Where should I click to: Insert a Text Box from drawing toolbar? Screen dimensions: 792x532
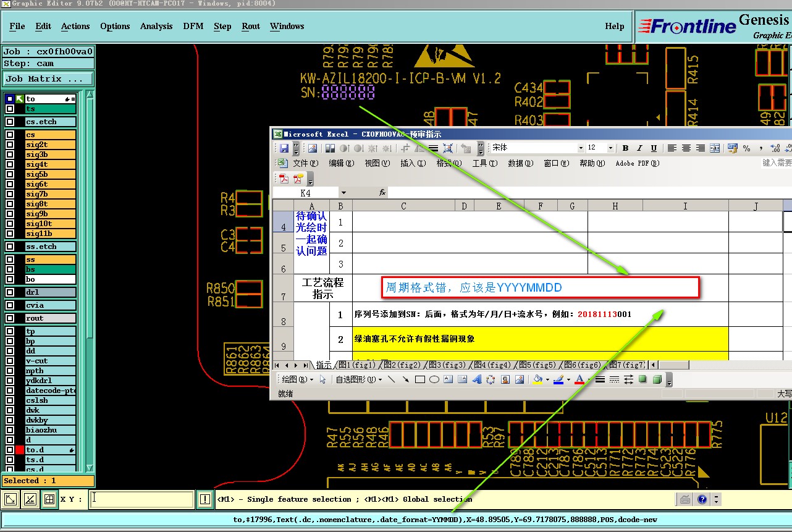click(x=449, y=379)
